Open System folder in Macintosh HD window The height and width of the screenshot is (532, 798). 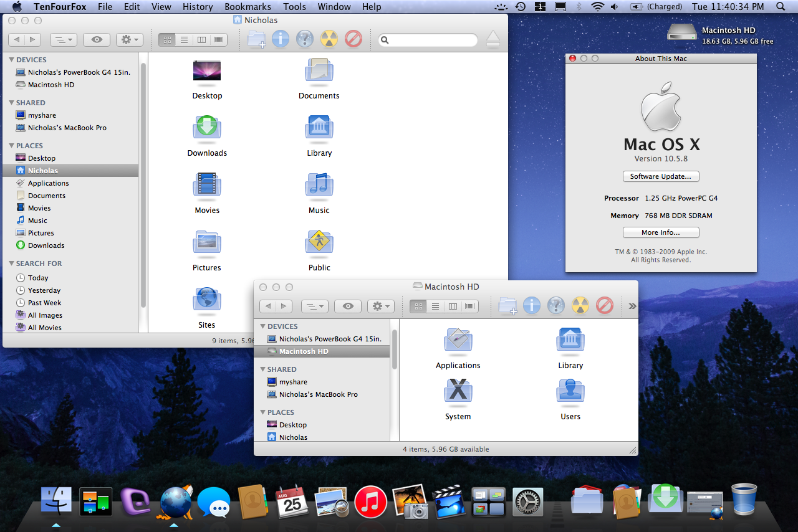[x=458, y=392]
